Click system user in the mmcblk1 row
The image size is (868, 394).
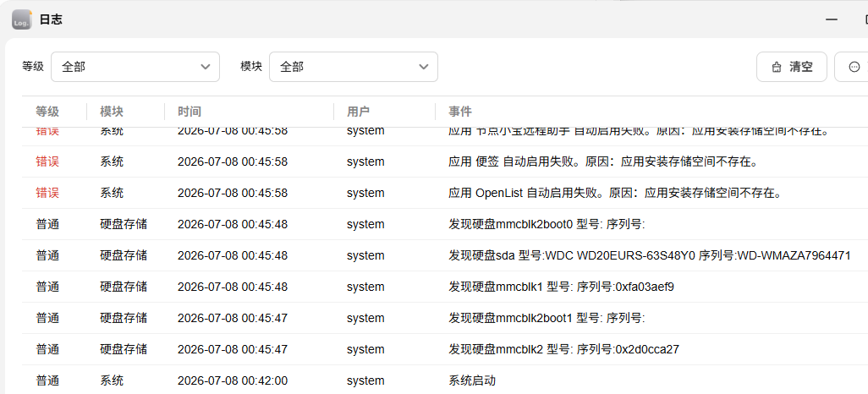[x=365, y=287]
